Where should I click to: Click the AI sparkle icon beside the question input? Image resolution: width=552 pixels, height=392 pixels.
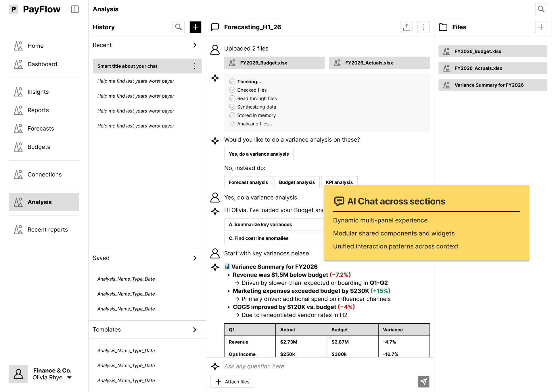215,366
